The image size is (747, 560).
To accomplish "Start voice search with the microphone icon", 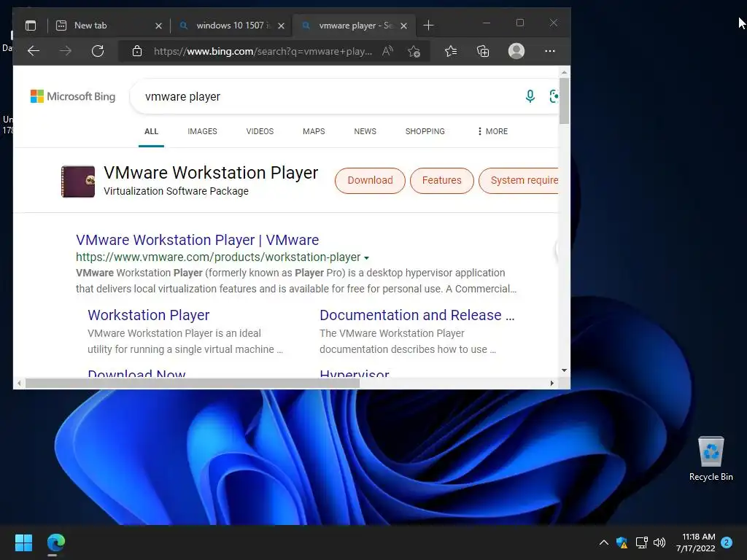I will pyautogui.click(x=530, y=96).
